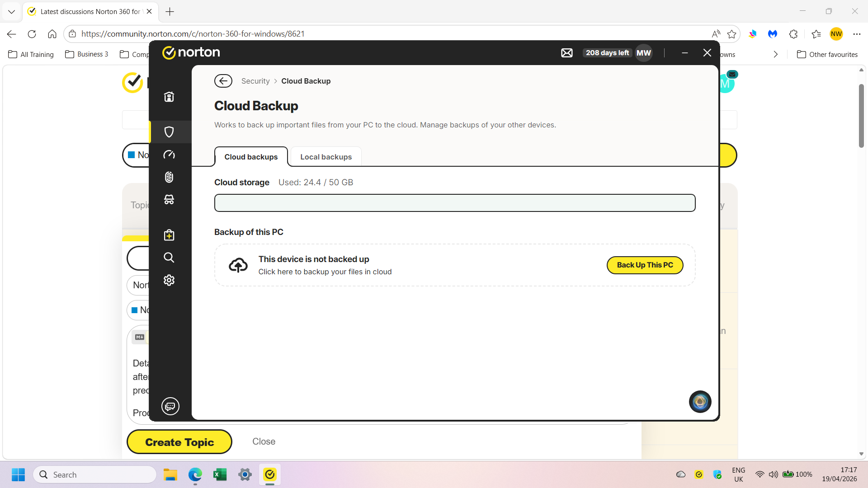This screenshot has width=868, height=488.
Task: Open the Windows Start menu
Action: pos(18,474)
